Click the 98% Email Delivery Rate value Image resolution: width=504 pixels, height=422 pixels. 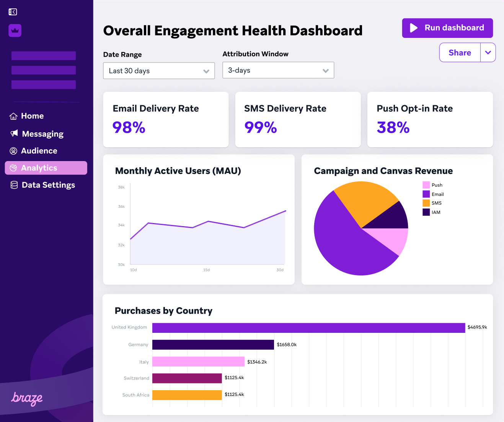(x=129, y=127)
